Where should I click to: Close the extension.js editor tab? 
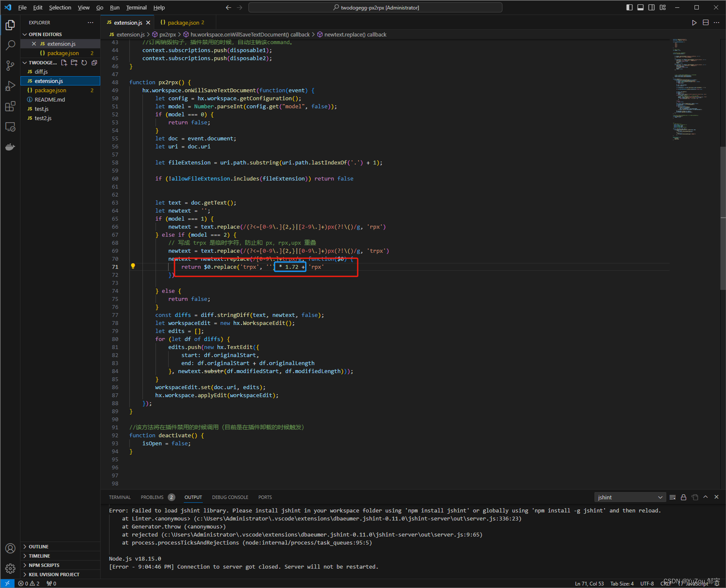click(x=148, y=23)
